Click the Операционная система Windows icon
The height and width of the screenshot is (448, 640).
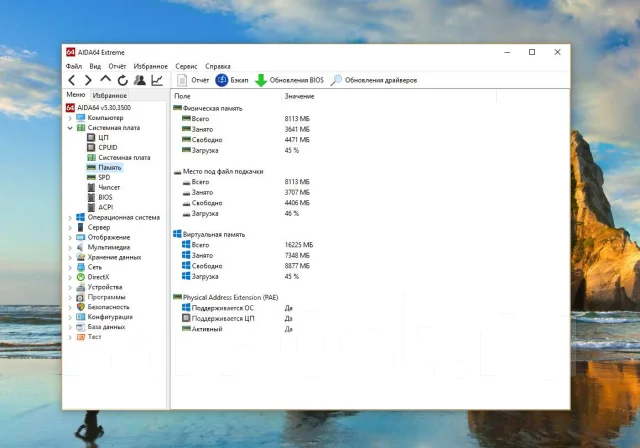pyautogui.click(x=81, y=217)
